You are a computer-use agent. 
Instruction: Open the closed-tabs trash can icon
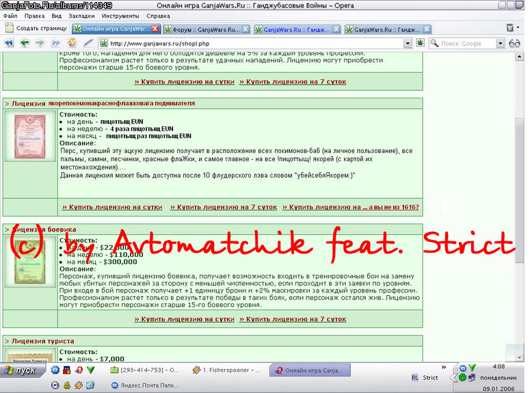tap(509, 28)
